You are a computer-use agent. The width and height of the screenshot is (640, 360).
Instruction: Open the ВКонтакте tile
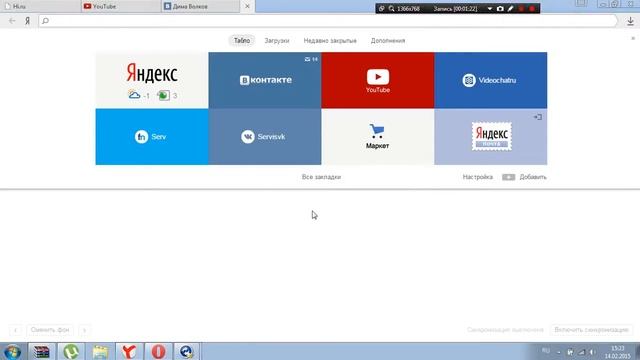(x=265, y=80)
